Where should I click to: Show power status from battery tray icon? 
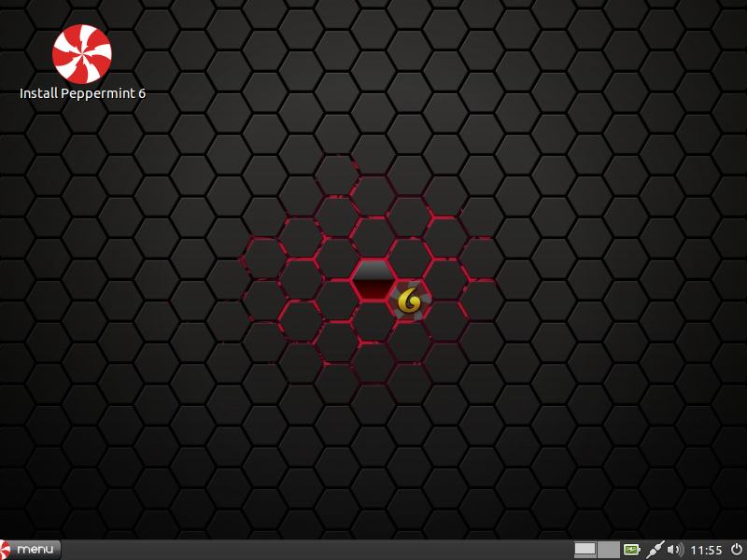633,550
